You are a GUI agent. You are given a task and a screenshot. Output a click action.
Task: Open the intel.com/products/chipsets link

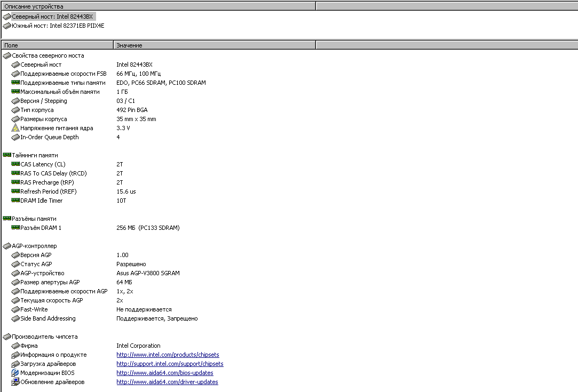click(168, 355)
